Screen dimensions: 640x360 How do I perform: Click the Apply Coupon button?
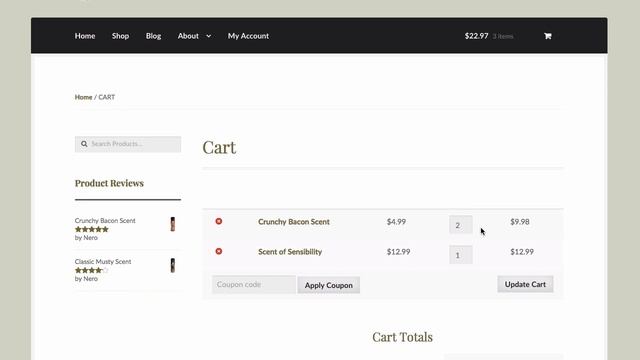point(329,285)
